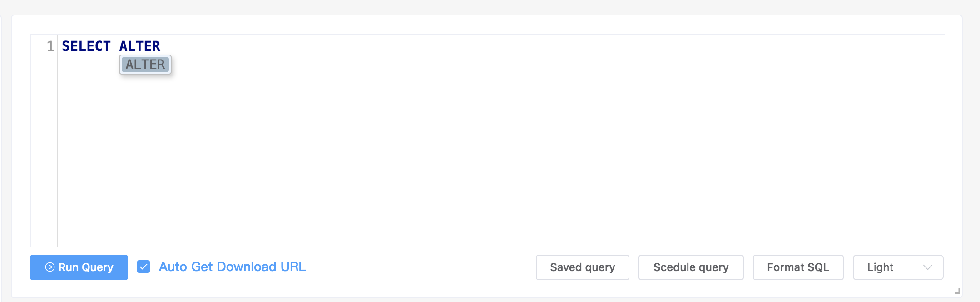The height and width of the screenshot is (302, 980).
Task: Expand the theme selector chevron arrow
Action: [927, 267]
